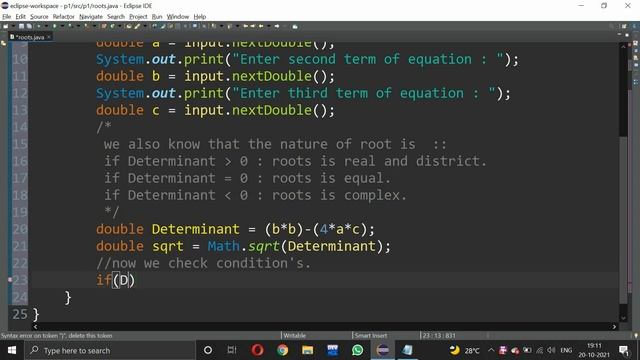The width and height of the screenshot is (640, 360).
Task: Open the File menu
Action: pos(7,17)
